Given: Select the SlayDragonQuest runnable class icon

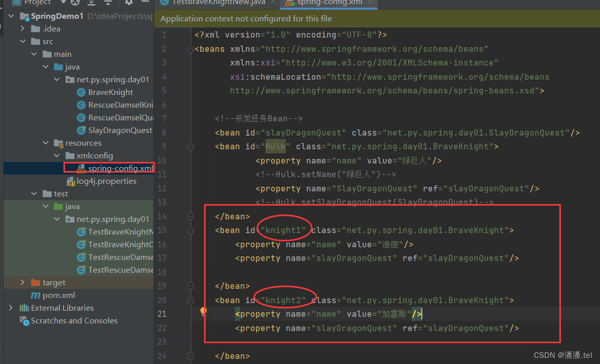Looking at the screenshot, I should (81, 130).
